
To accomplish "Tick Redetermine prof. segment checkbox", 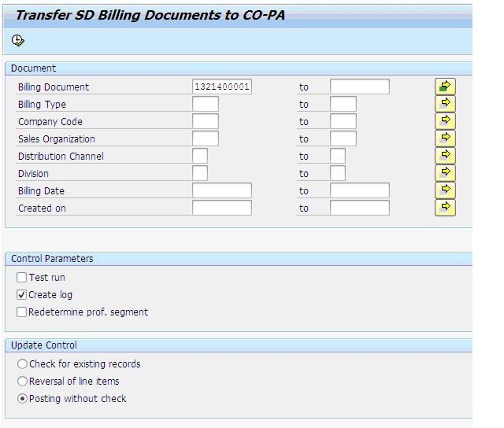I will coord(21,312).
